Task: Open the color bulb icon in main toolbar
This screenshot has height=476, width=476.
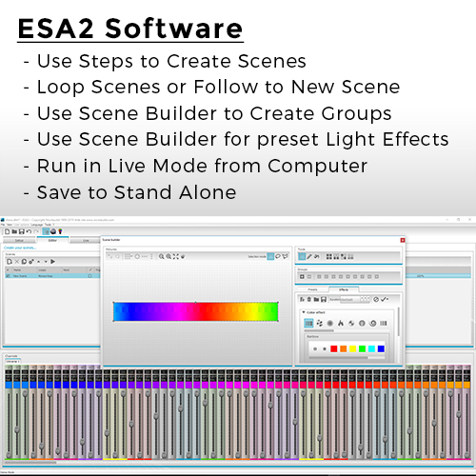Action: coord(60,231)
